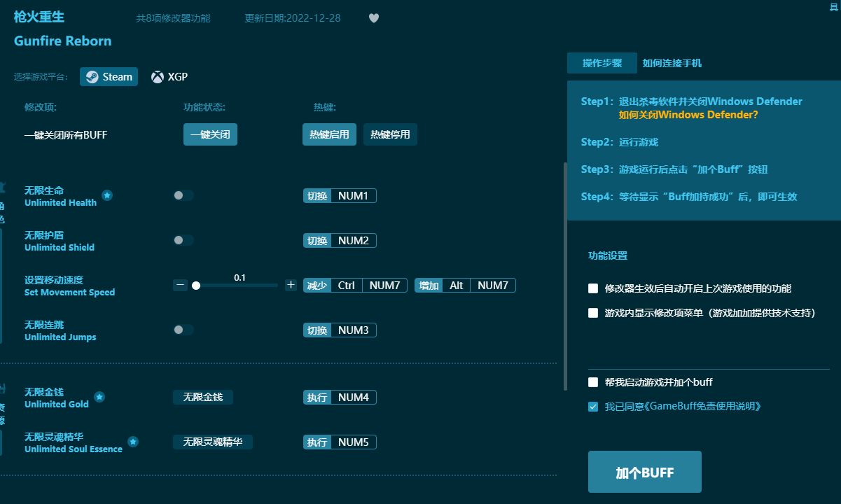Screen dimensions: 841x504
Task: Check auto-enable last used functions option
Action: [593, 288]
